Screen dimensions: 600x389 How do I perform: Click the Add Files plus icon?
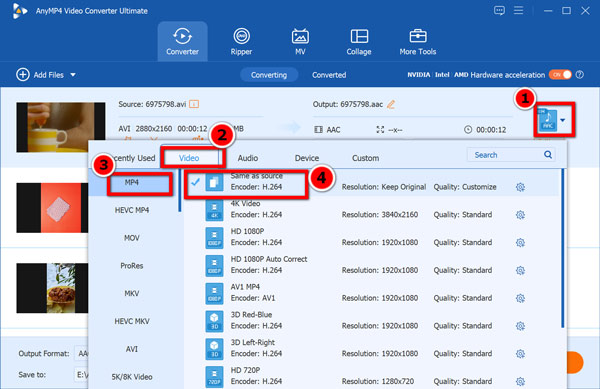point(23,75)
